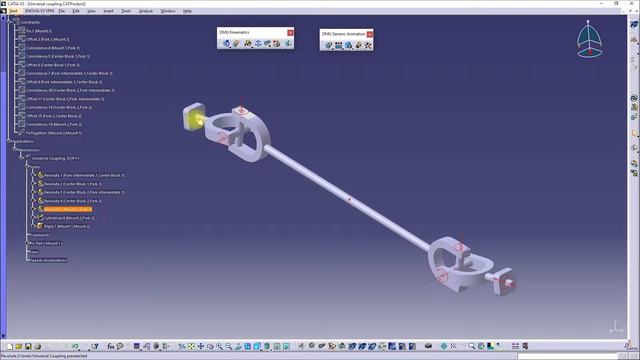Screen dimensions: 640x360
Task: Select the Universal Coupling DOF=1 mechanism
Action: [56, 158]
